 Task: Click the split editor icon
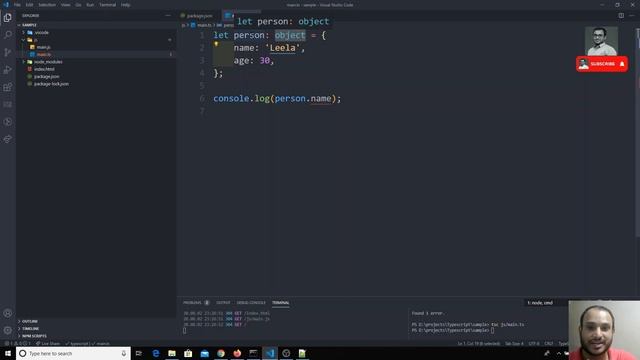point(621,16)
